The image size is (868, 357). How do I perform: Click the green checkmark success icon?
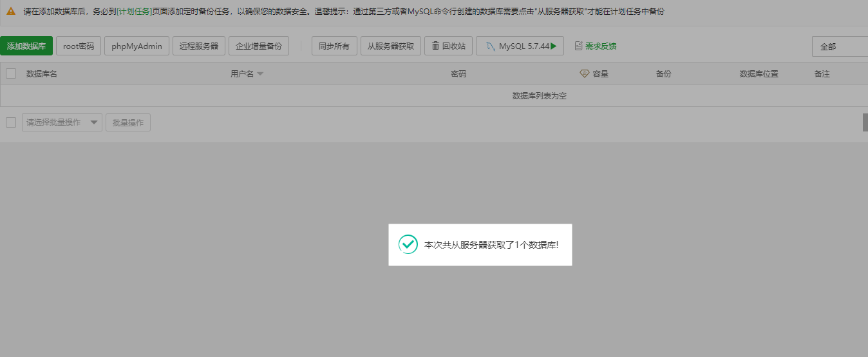408,244
